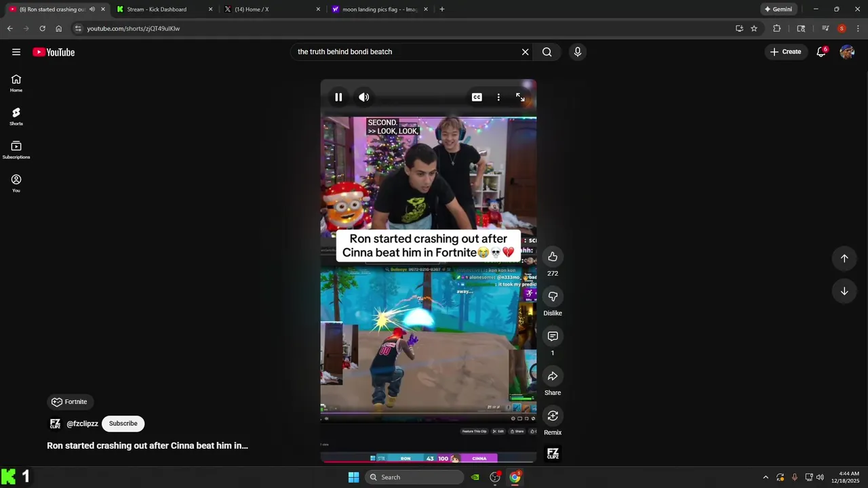The width and height of the screenshot is (868, 488).
Task: Start voice search with microphone icon
Action: pos(578,52)
